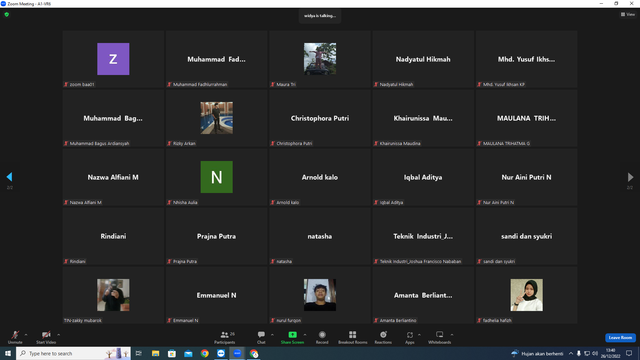
Task: Open Reactions menu
Action: (x=383, y=337)
